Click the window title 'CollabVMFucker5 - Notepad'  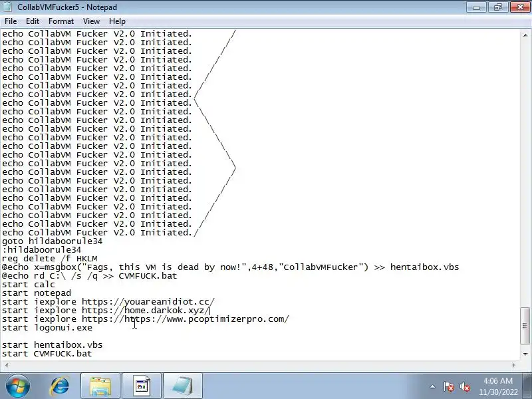click(67, 7)
